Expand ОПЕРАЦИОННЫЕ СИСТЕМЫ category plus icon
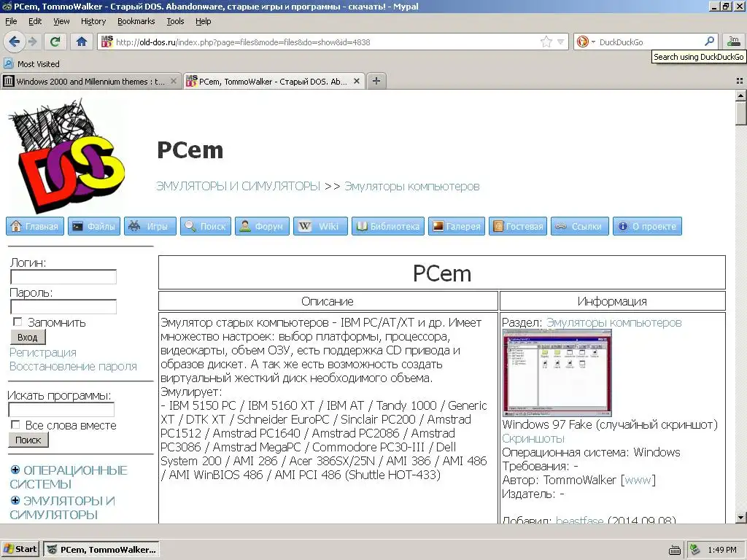The width and height of the screenshot is (747, 560). click(x=15, y=470)
